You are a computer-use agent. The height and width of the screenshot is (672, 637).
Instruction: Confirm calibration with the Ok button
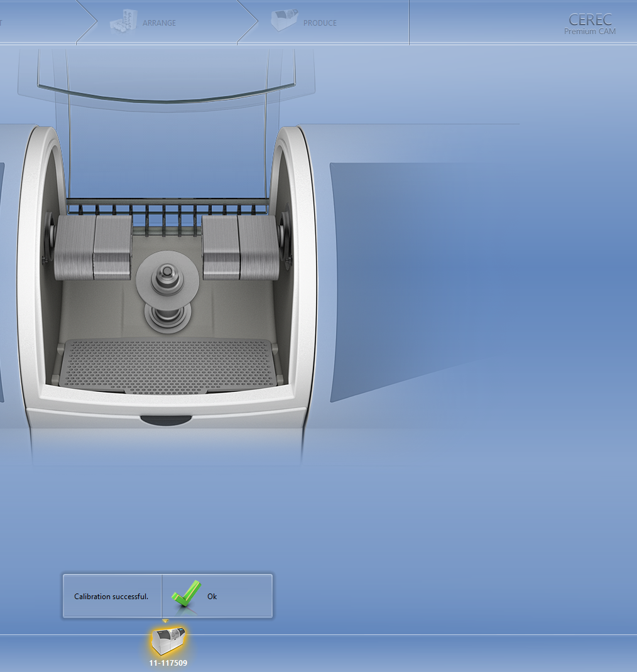click(217, 596)
